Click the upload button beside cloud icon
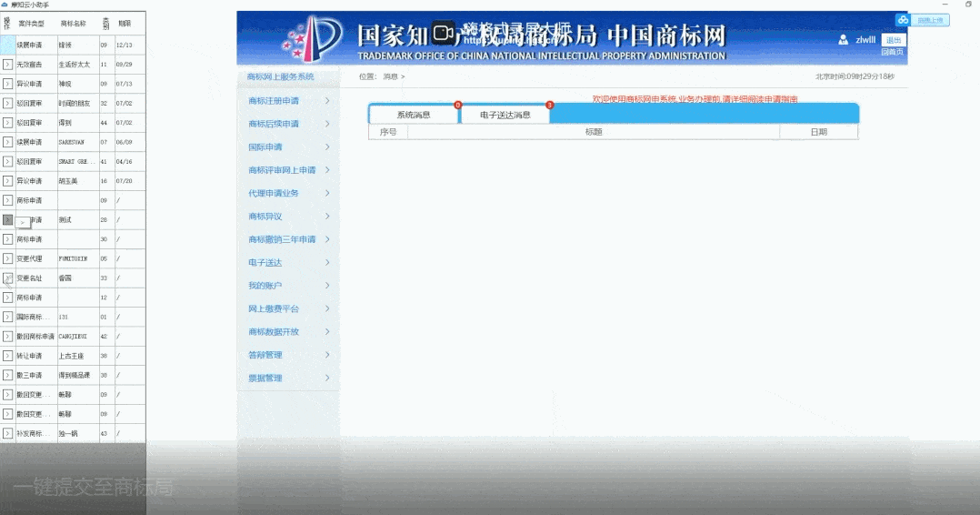Image resolution: width=980 pixels, height=515 pixels. coord(930,21)
